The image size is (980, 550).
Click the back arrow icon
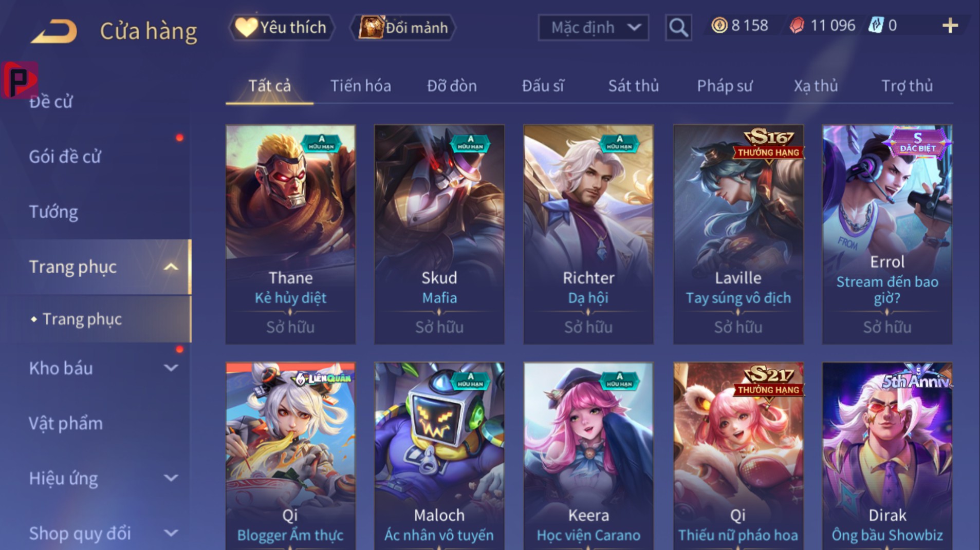(x=54, y=31)
